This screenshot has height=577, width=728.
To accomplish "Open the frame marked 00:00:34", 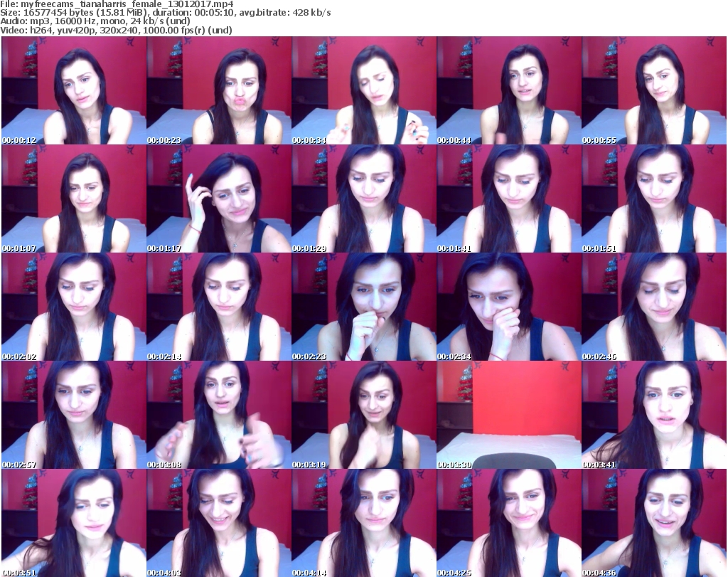I will tap(364, 90).
